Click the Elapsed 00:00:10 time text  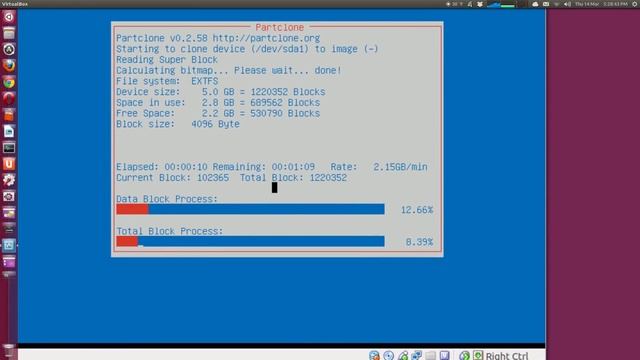pos(162,167)
